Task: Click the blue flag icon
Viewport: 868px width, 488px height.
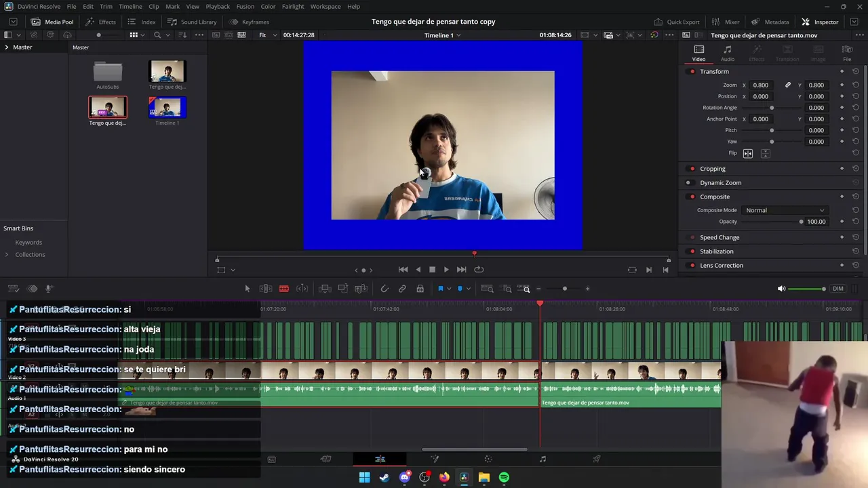Action: 440,289
